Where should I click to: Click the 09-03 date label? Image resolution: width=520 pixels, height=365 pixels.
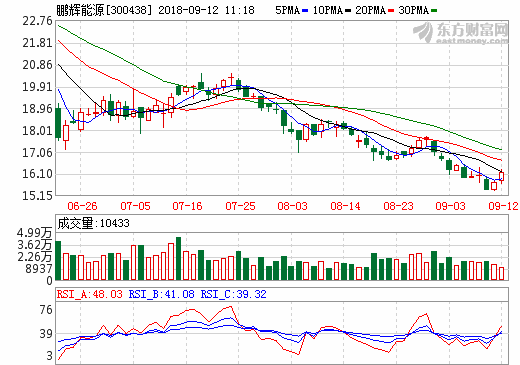tap(450, 206)
